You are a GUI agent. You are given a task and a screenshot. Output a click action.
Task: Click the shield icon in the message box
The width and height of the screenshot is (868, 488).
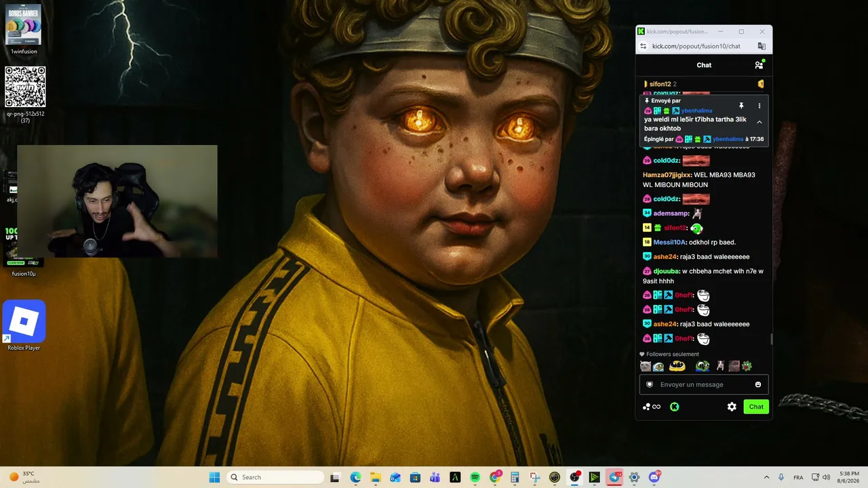click(x=649, y=384)
